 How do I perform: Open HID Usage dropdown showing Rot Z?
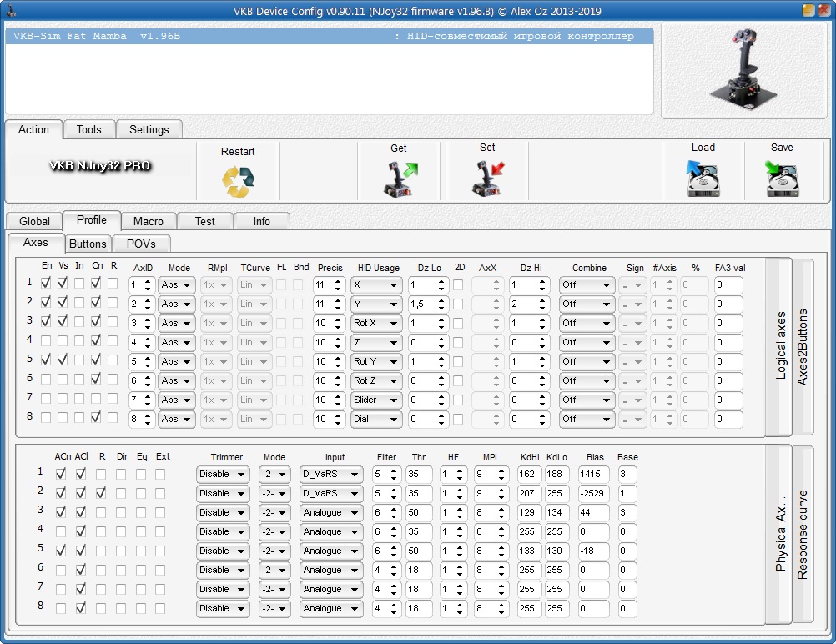click(375, 380)
